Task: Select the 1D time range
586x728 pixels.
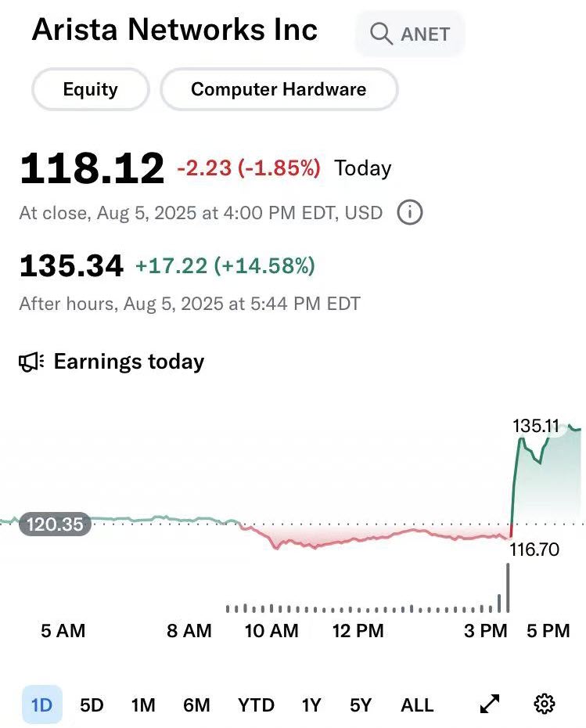Action: [41, 705]
